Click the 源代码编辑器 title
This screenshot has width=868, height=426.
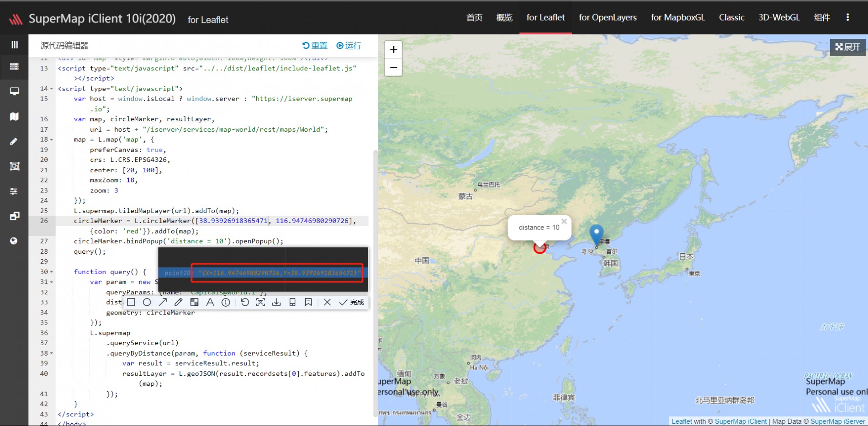[x=64, y=46]
